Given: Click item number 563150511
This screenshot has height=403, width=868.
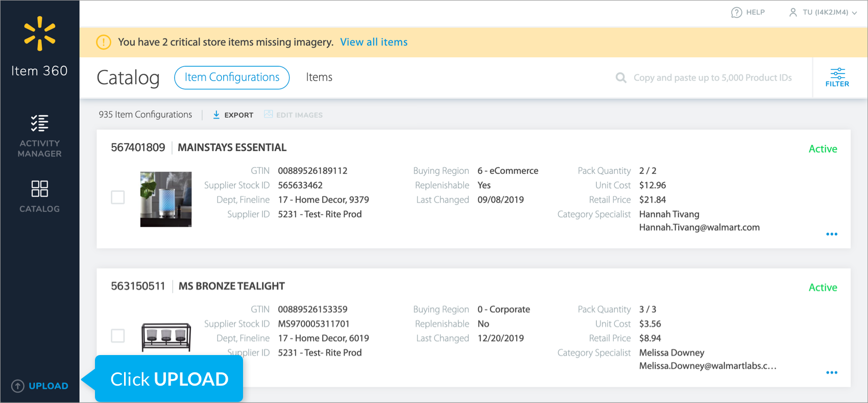Looking at the screenshot, I should (138, 286).
